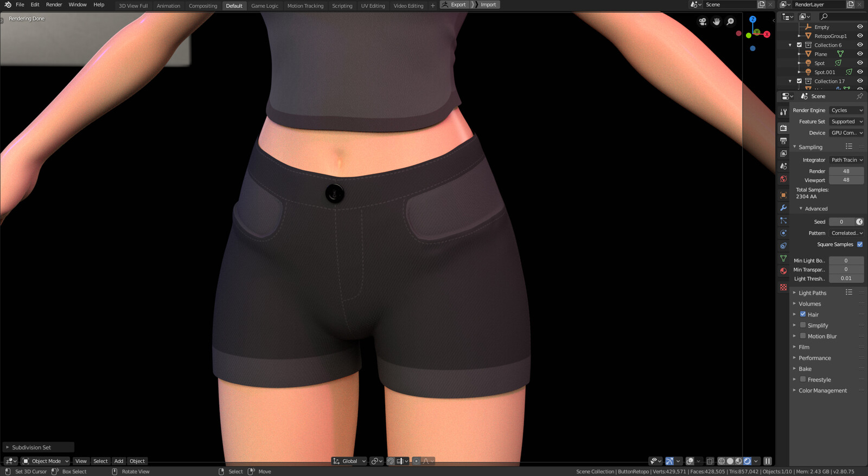Toggle the Hair checkbox
868x476 pixels.
[803, 314]
